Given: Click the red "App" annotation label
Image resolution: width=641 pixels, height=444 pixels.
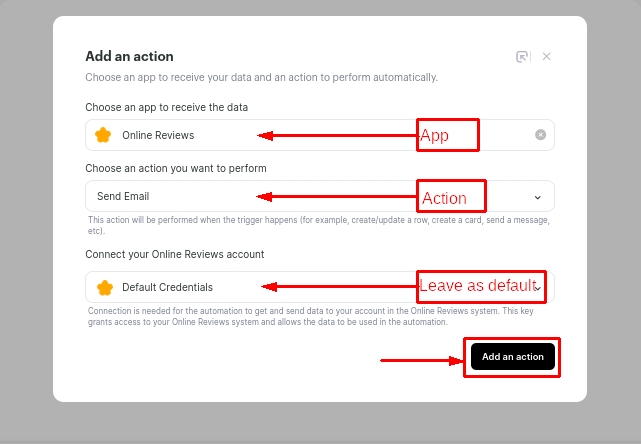Looking at the screenshot, I should click(x=448, y=136).
